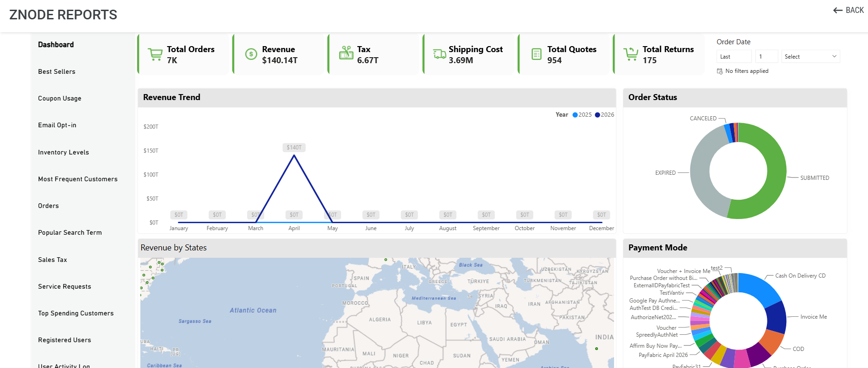
Task: Click the Total Returns cart icon
Action: coord(631,54)
